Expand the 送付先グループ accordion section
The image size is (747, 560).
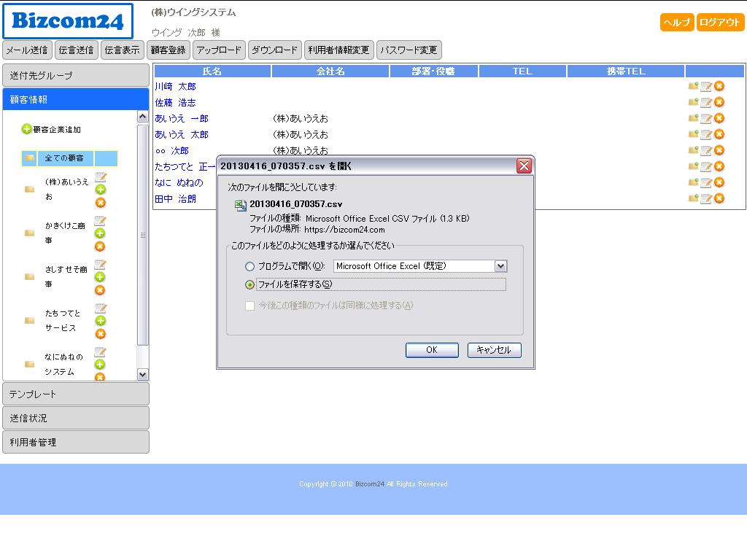click(76, 76)
